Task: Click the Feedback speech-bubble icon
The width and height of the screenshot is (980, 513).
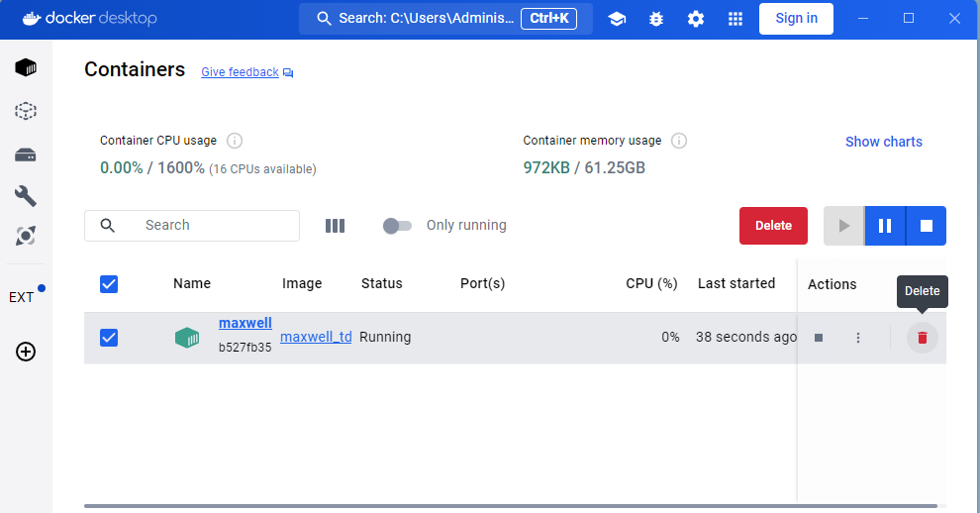Action: pos(288,72)
